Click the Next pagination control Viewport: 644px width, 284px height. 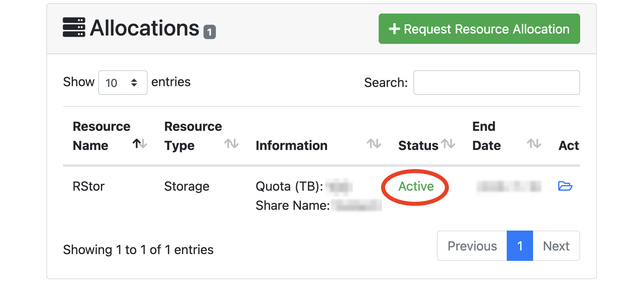point(556,246)
